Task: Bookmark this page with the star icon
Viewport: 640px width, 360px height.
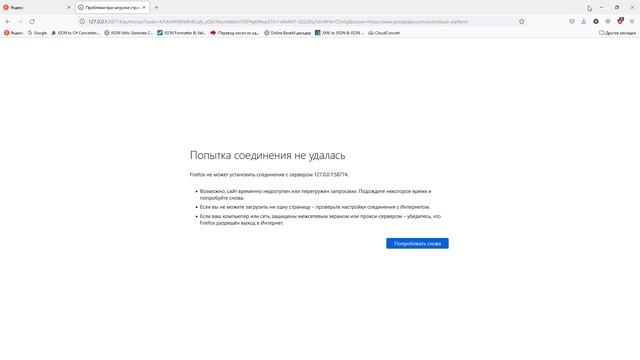Action: point(521,22)
